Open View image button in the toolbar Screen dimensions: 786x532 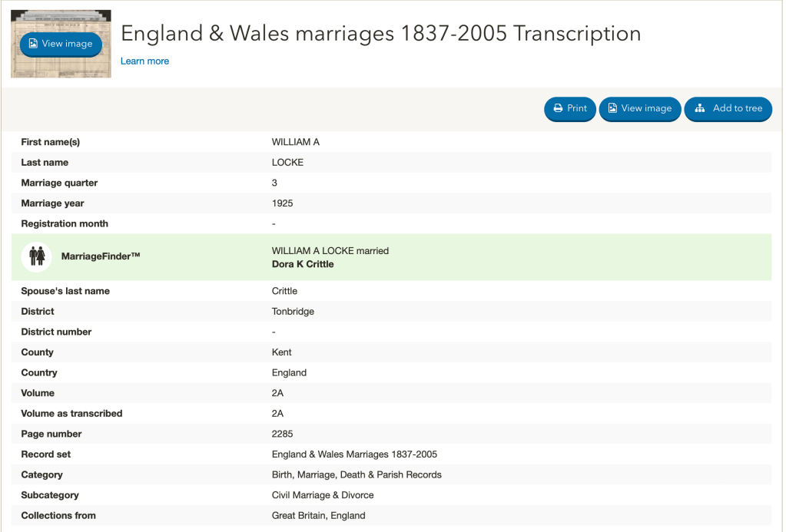(639, 109)
